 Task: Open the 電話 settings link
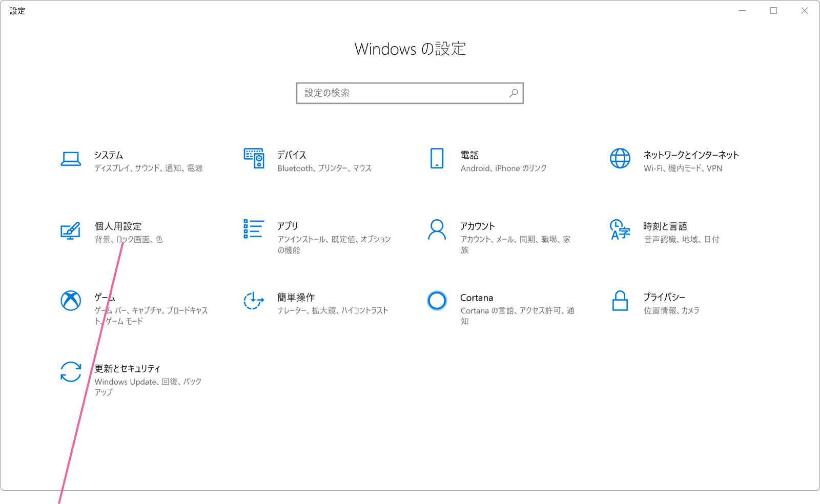469,155
